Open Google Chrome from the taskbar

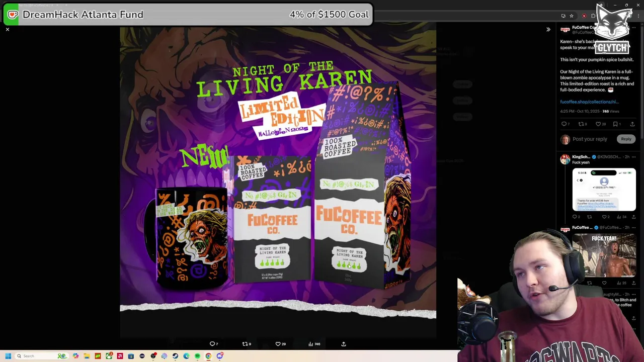coord(208,356)
